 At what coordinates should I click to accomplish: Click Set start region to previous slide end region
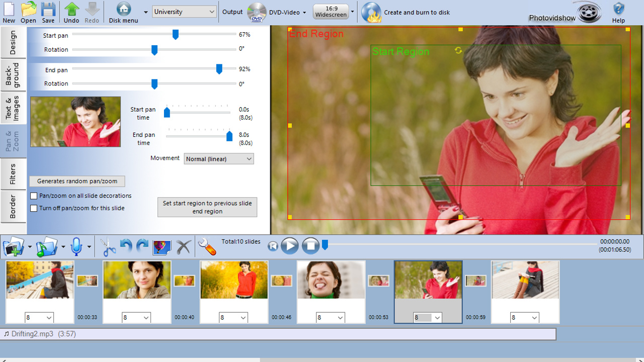207,207
